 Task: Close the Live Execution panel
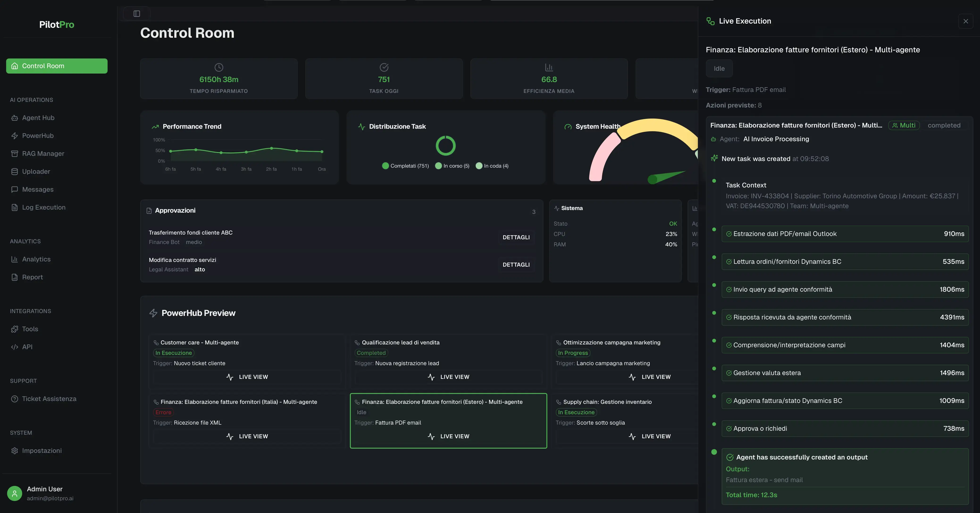pos(966,21)
